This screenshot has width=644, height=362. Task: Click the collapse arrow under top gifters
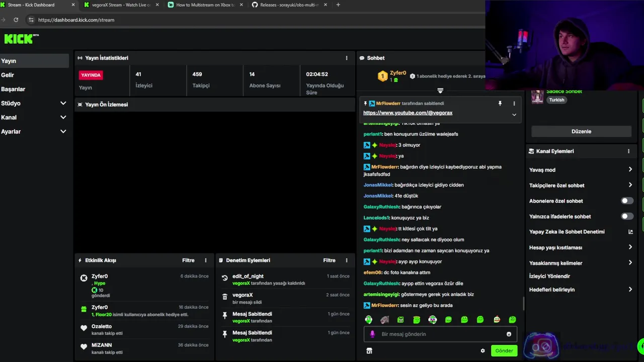[440, 90]
